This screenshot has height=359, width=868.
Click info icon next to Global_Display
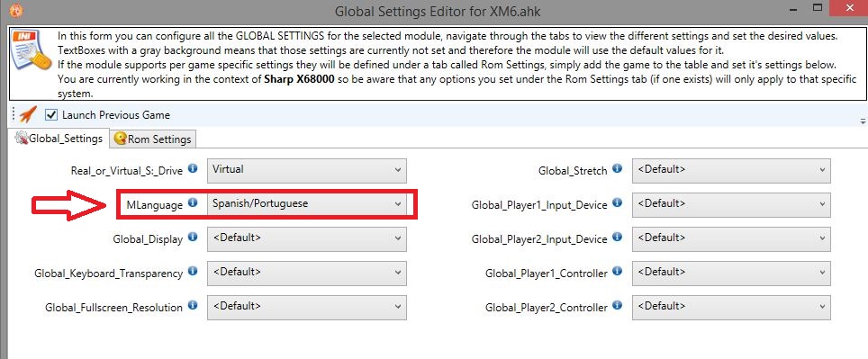[x=193, y=237]
